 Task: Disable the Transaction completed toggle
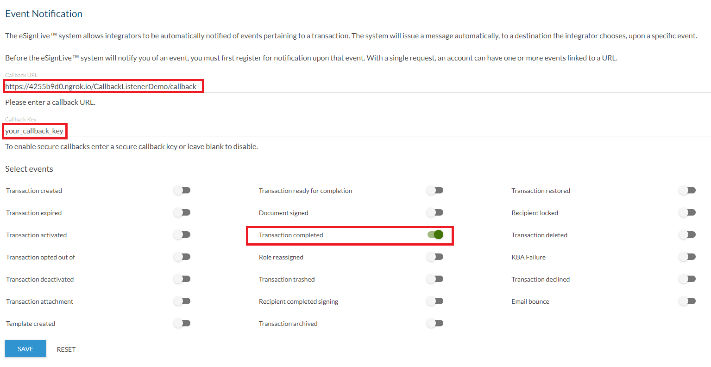coord(435,235)
